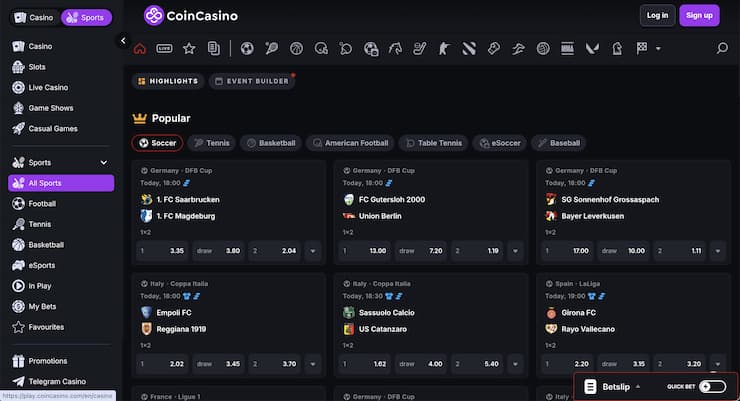Viewport: 740px width, 401px height.
Task: Select the Baseball popular filter
Action: point(559,143)
